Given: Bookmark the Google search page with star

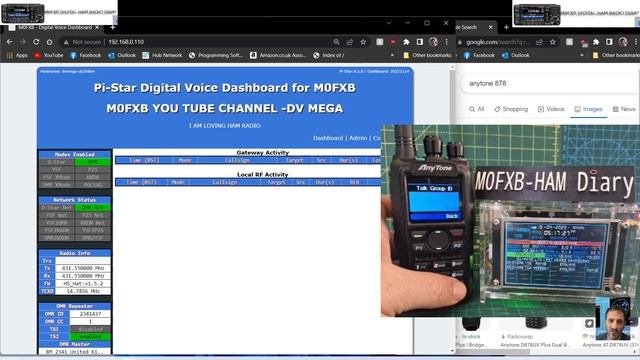Looking at the screenshot, I should [x=553, y=42].
